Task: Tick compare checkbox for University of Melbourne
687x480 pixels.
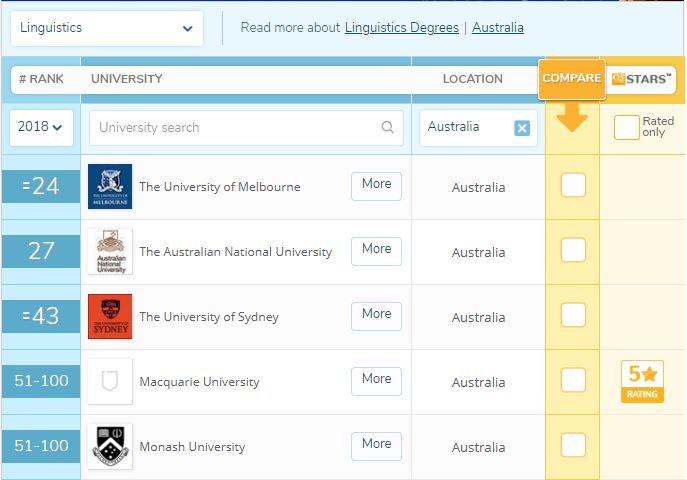Action: tap(573, 185)
